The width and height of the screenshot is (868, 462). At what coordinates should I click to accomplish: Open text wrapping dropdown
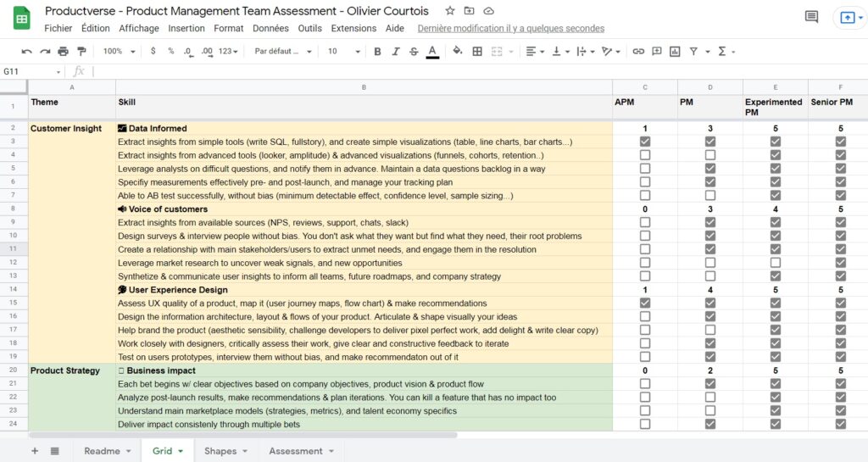pyautogui.click(x=585, y=52)
